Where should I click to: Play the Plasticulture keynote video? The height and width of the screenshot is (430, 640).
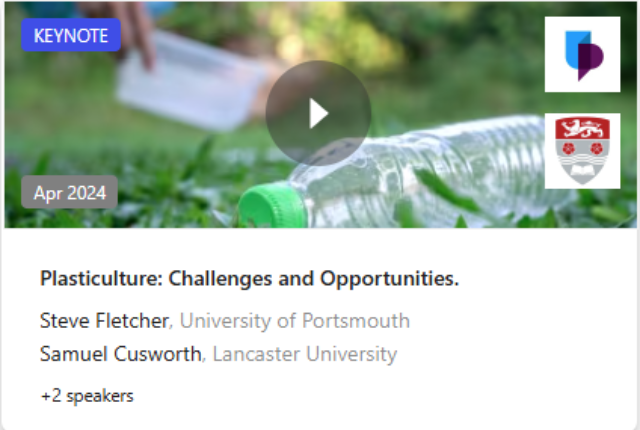tap(318, 112)
